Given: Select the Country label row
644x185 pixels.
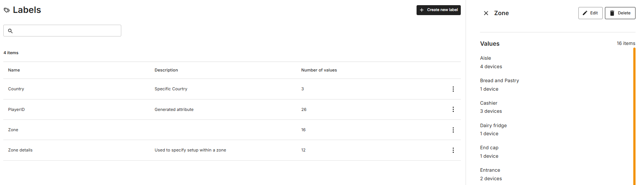Looking at the screenshot, I should click(232, 89).
